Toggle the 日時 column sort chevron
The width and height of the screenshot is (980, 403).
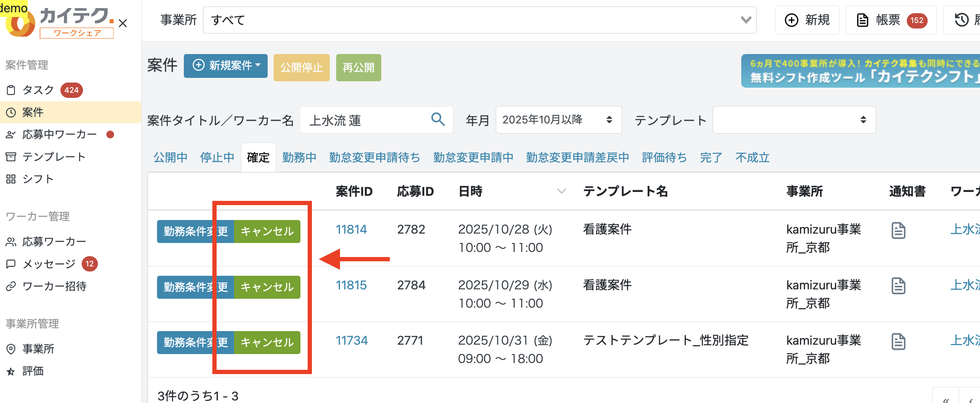561,191
